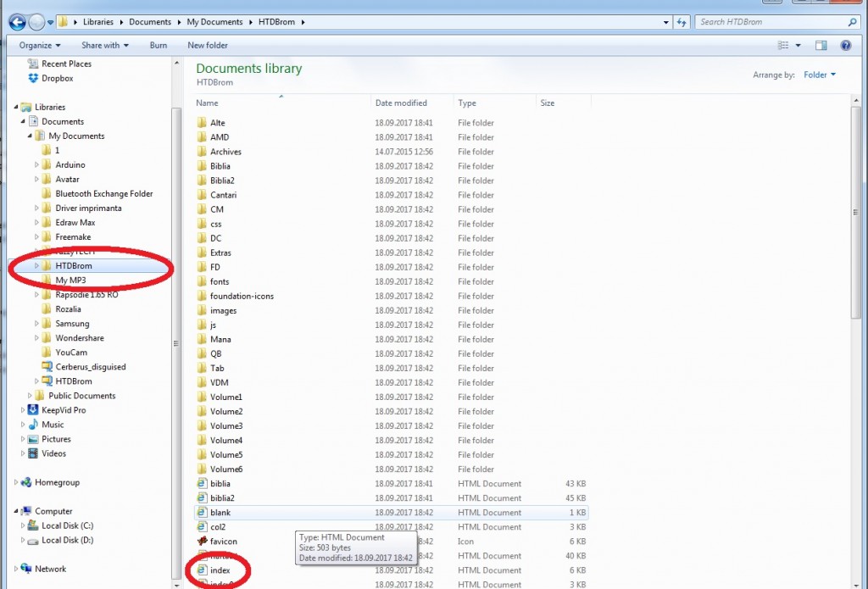The width and height of the screenshot is (868, 589).
Task: Open the Share with menu
Action: [104, 46]
